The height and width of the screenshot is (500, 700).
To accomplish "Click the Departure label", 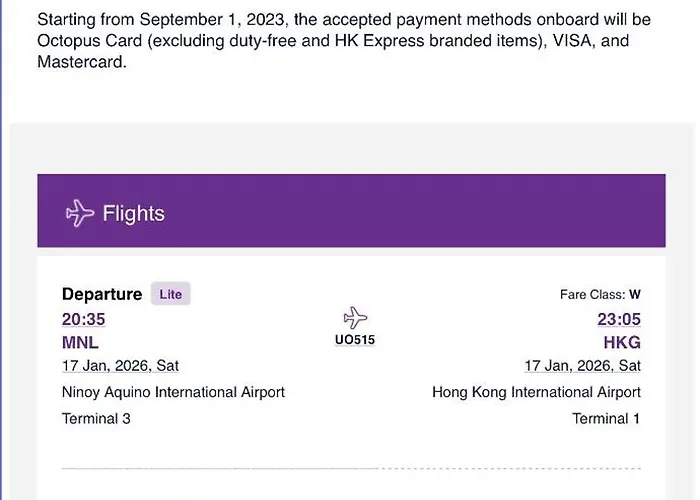I will tap(102, 294).
